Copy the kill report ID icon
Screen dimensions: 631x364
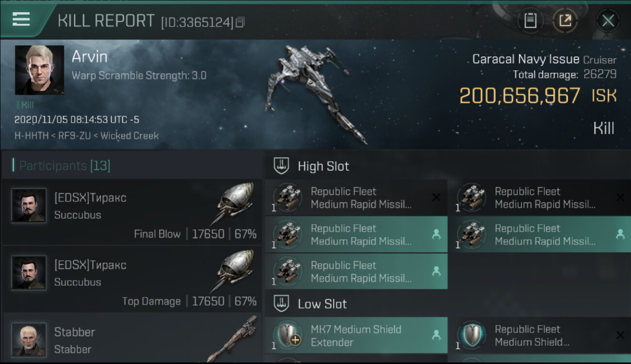[x=240, y=22]
